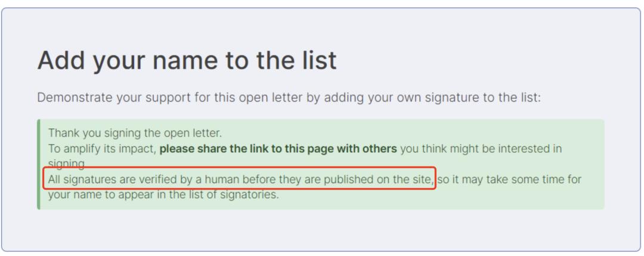The width and height of the screenshot is (644, 256).
Task: Click the bold "please share the link" text
Action: (219, 149)
